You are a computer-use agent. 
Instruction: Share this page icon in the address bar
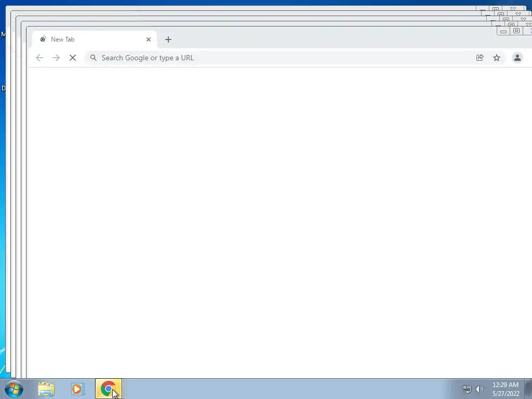coord(480,58)
